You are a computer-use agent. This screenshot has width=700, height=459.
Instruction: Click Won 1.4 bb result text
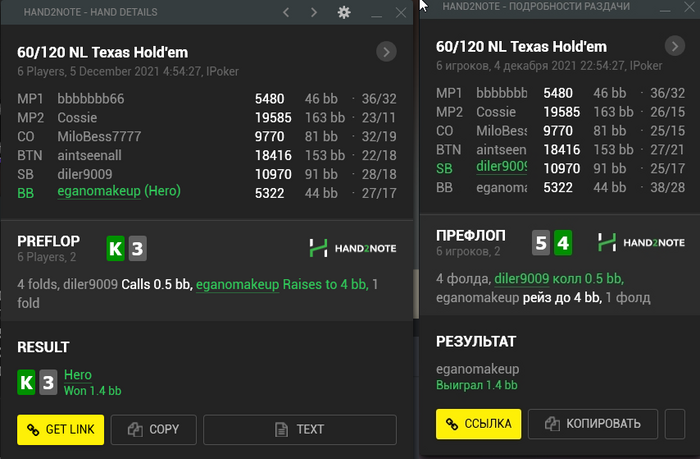point(92,391)
